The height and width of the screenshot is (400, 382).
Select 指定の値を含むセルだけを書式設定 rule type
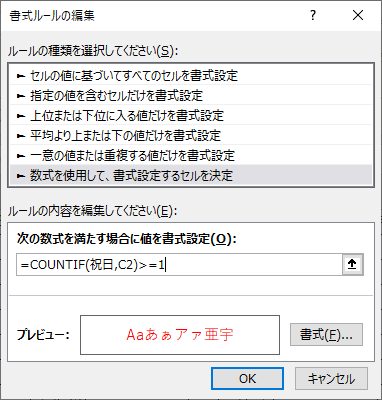(x=190, y=95)
